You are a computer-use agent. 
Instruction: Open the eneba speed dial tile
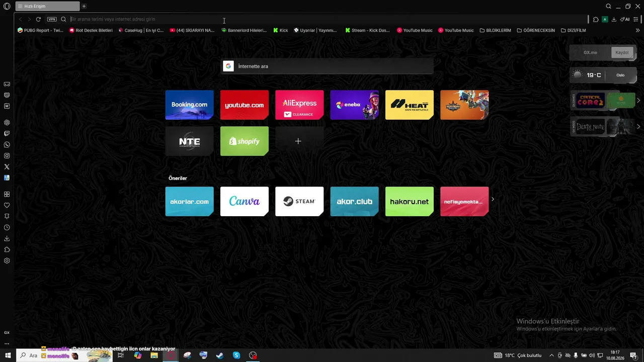pos(354,105)
